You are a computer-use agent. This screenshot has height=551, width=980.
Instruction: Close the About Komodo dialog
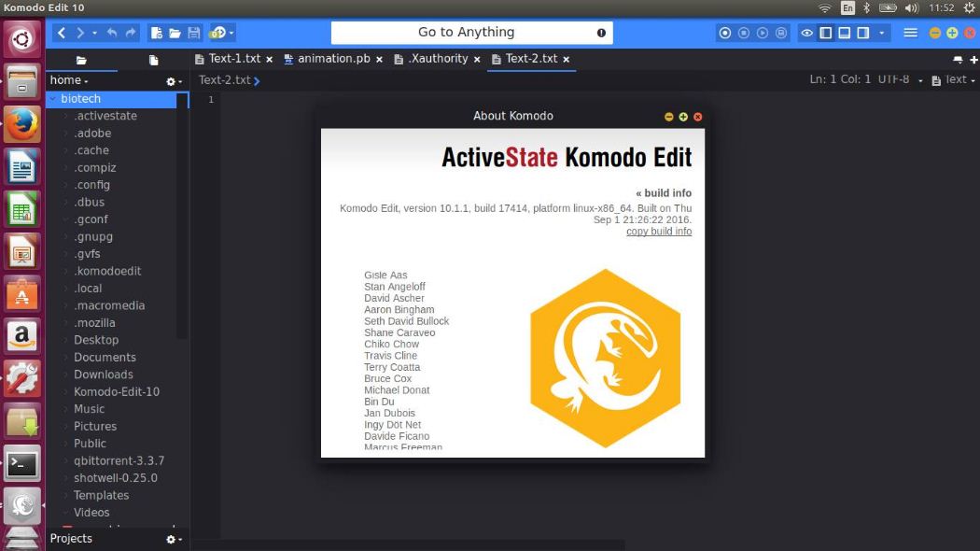(x=697, y=117)
